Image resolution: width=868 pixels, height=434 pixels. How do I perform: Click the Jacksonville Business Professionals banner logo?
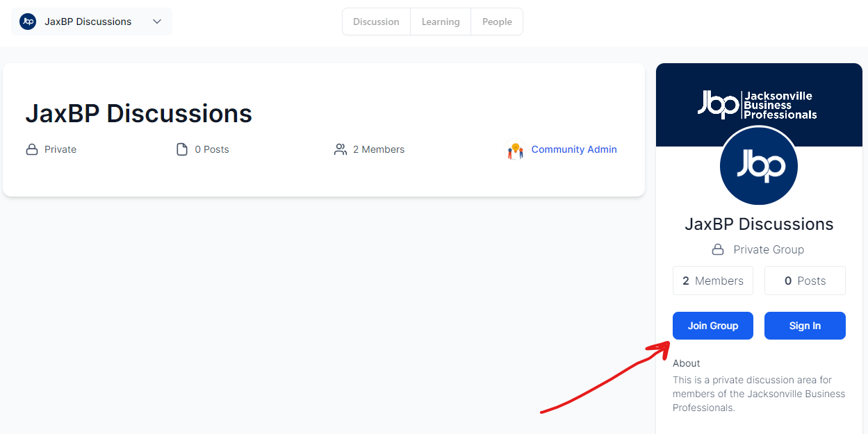(758, 105)
